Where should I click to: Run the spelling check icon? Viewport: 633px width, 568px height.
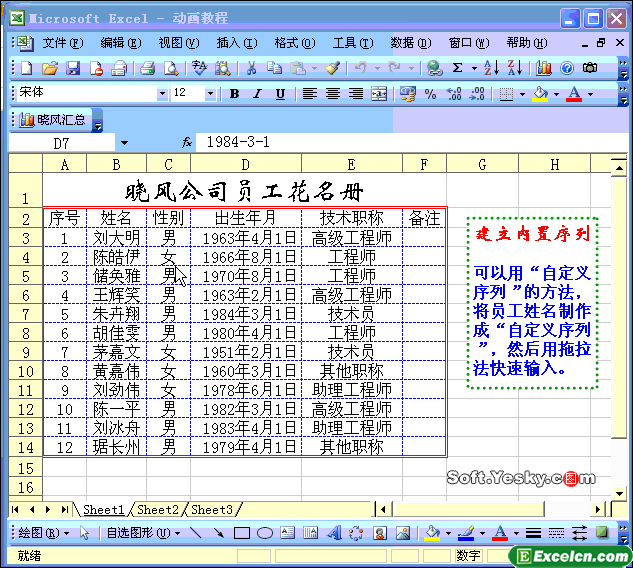coord(199,68)
